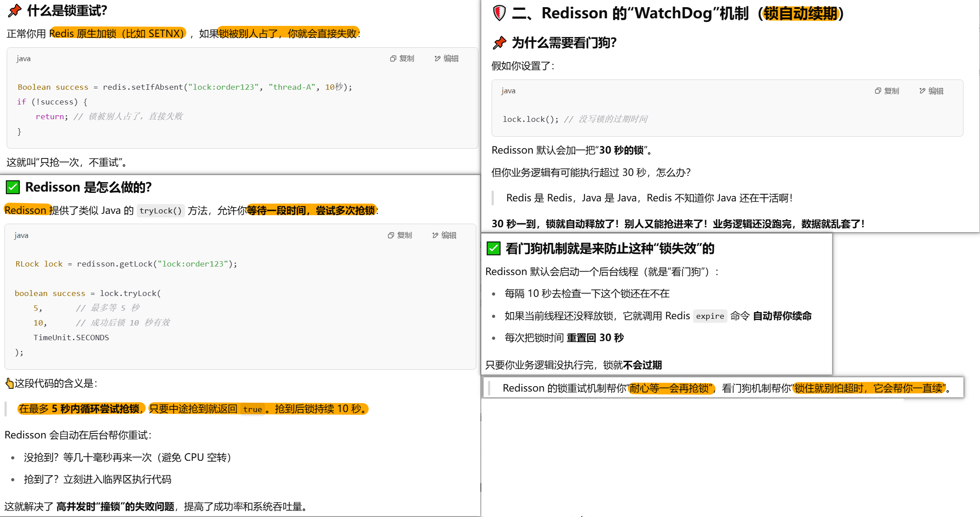Click bullet 抢到了？立刻进入临界区执行代码
This screenshot has height=517, width=980.
(x=97, y=479)
